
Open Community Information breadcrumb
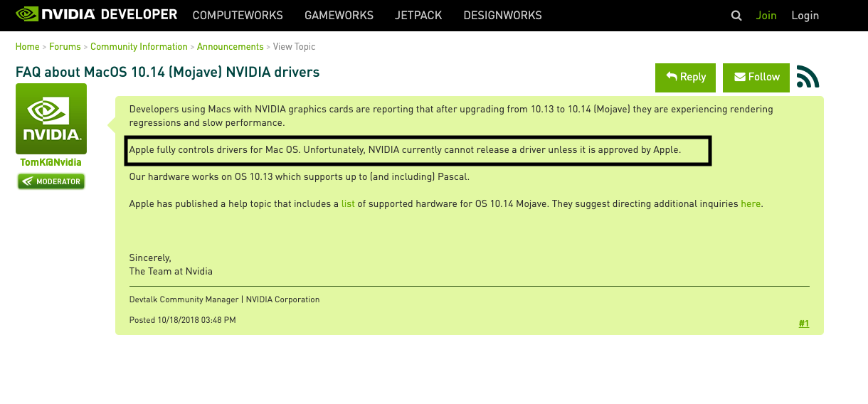pyautogui.click(x=139, y=47)
